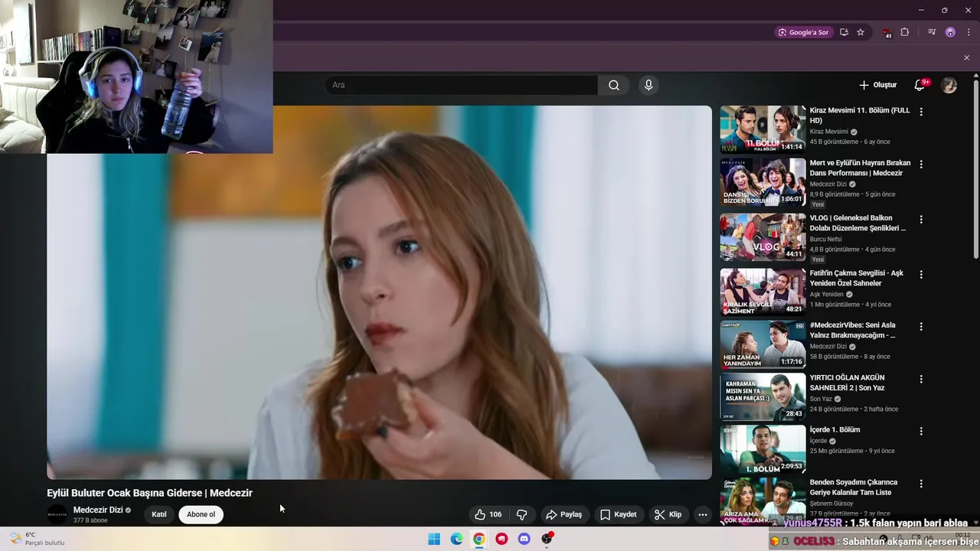980x551 pixels.
Task: Open VLOG Geleneksel Balkon video thumbnail
Action: pyautogui.click(x=763, y=237)
